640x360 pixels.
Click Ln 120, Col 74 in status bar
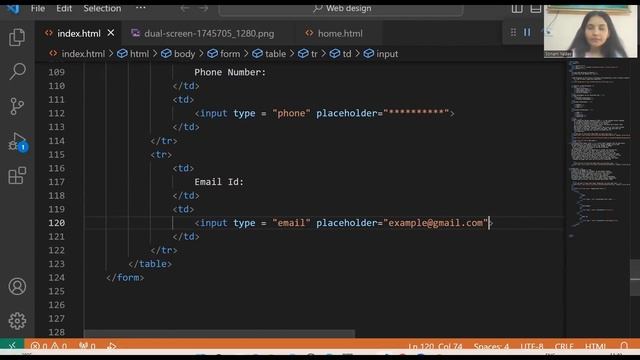[x=436, y=347]
